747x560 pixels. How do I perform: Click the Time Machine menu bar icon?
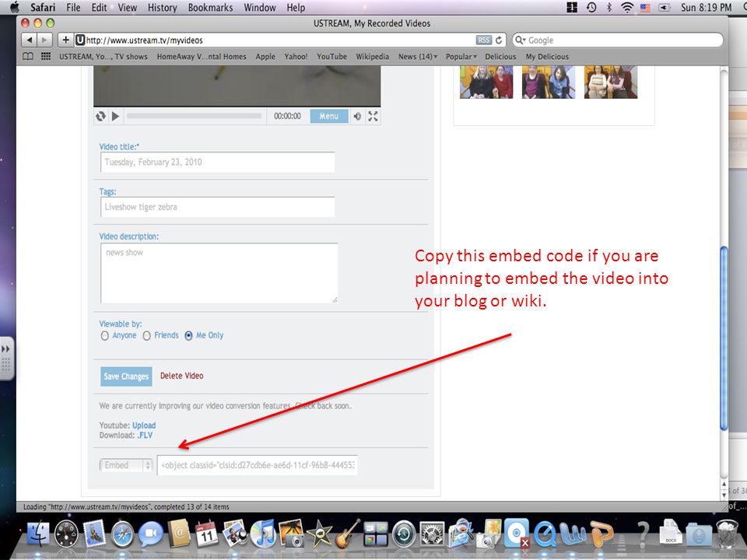tap(591, 7)
